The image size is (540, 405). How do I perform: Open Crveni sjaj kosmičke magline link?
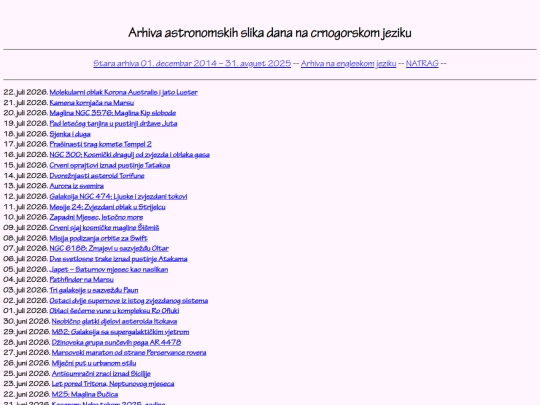tap(104, 228)
